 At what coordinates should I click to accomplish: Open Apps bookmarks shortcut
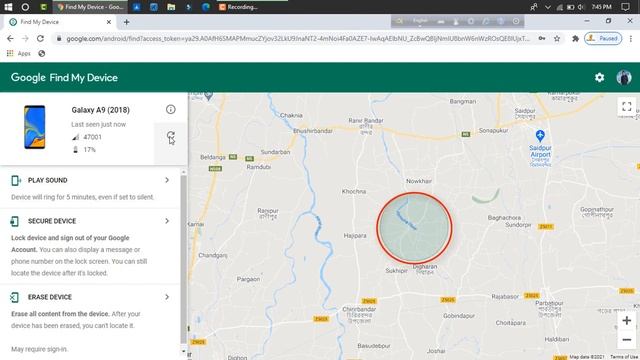click(19, 53)
